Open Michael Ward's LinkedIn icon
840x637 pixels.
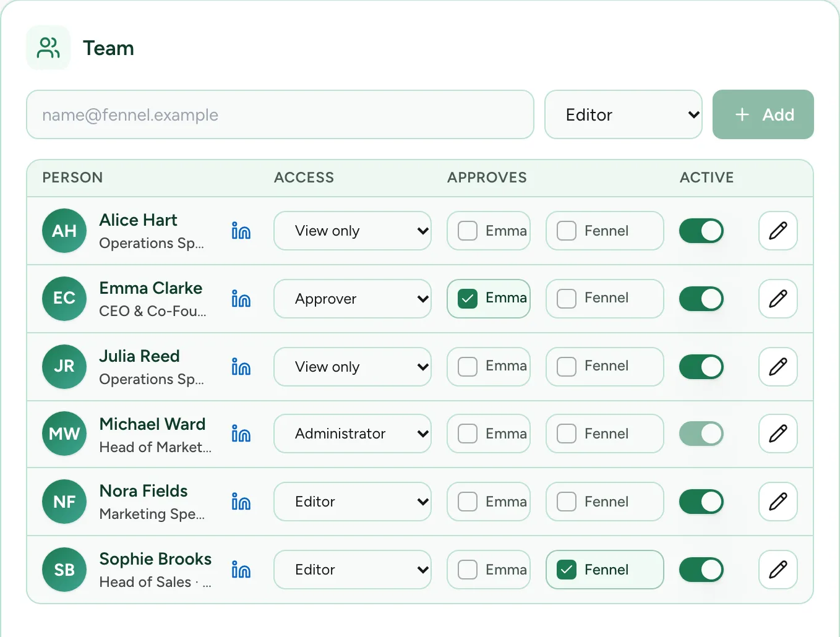(x=241, y=434)
